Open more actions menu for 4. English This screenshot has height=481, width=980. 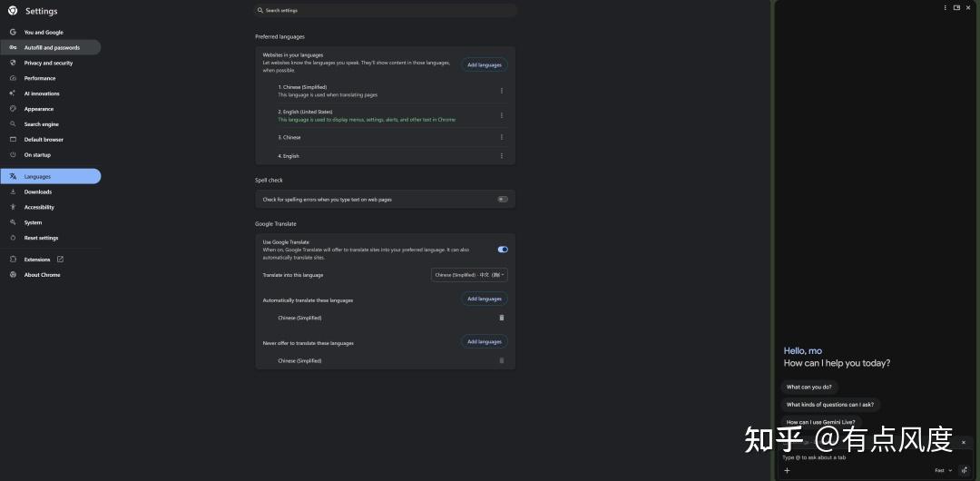coord(502,156)
